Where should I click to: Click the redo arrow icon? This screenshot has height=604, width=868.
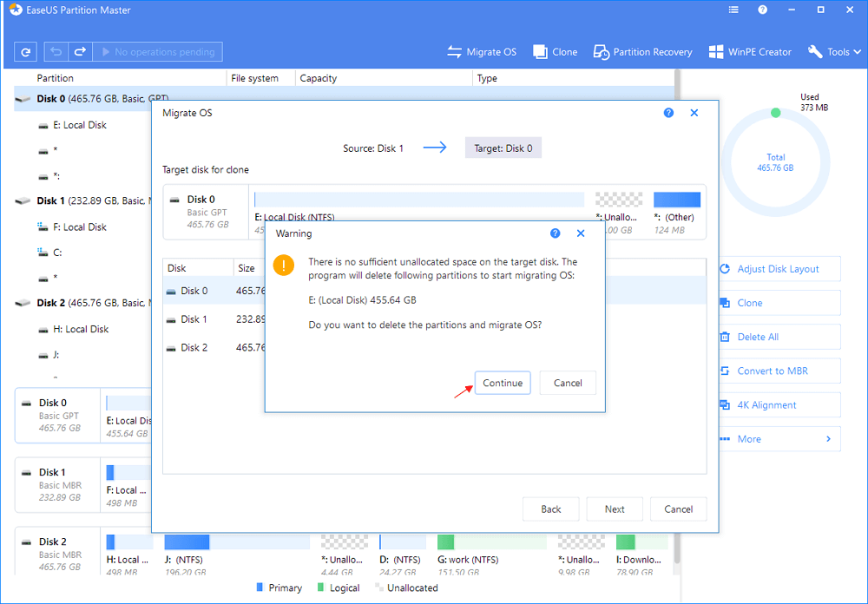[x=78, y=52]
